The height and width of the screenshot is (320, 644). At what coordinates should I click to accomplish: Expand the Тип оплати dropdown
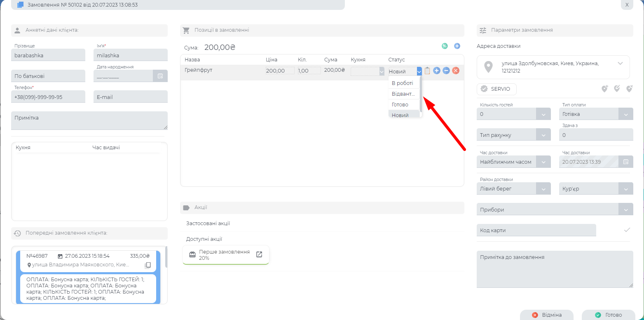(626, 115)
